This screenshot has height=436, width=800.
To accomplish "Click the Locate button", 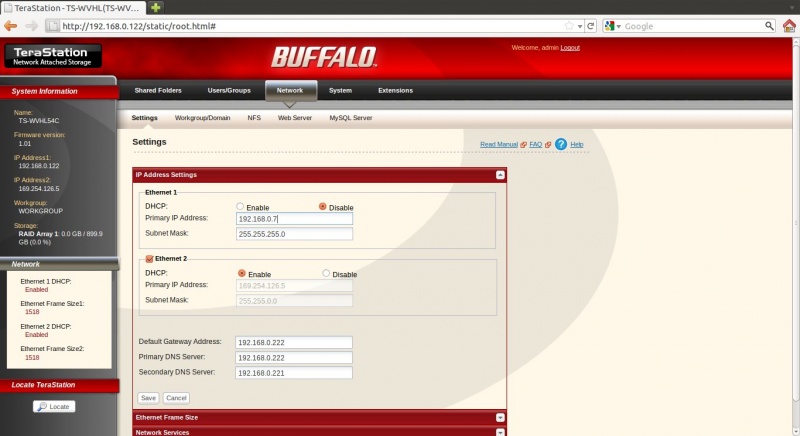I will point(54,406).
